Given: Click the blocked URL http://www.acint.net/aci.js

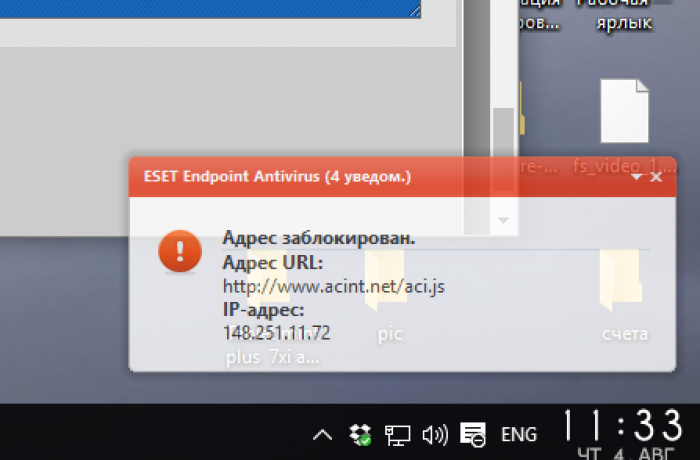Looking at the screenshot, I should pyautogui.click(x=334, y=286).
